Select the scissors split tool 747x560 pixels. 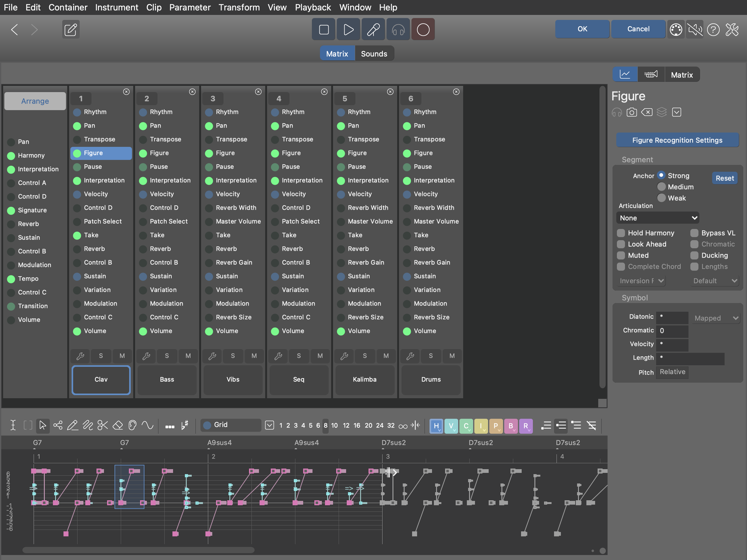coord(103,425)
